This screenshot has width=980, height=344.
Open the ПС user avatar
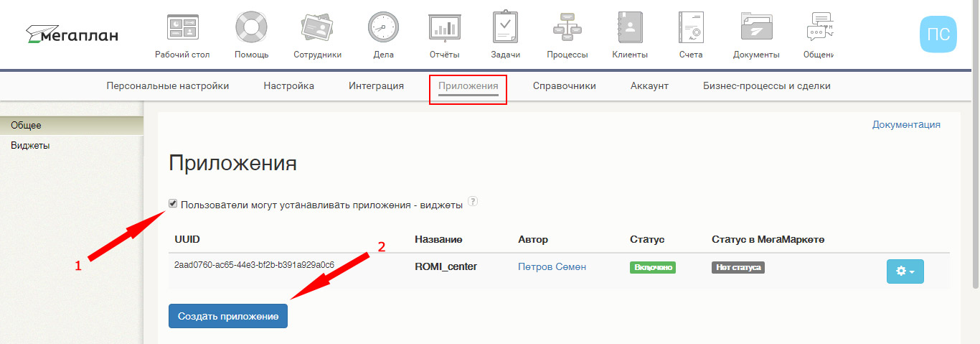pos(938,34)
